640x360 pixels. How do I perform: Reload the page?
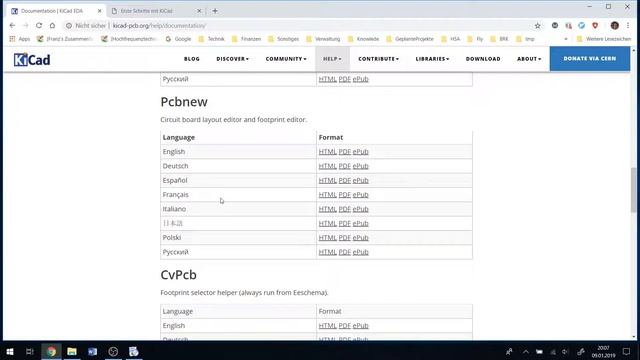pyautogui.click(x=39, y=25)
